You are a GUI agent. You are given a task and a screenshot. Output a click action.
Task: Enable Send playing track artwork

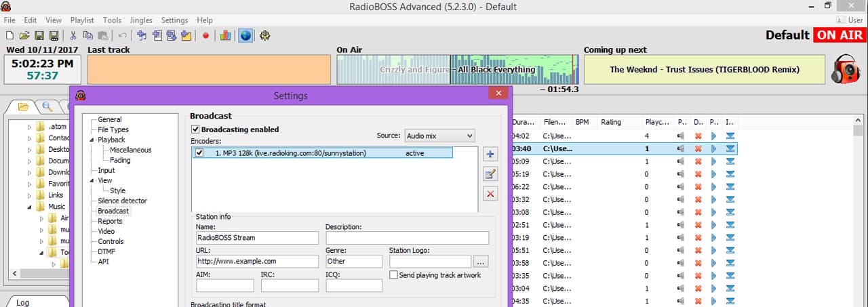coord(394,275)
